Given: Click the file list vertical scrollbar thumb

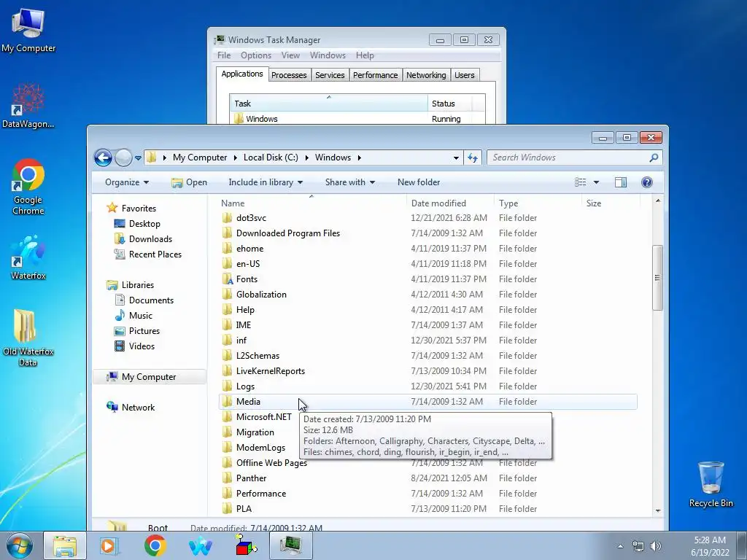Looking at the screenshot, I should (x=658, y=278).
